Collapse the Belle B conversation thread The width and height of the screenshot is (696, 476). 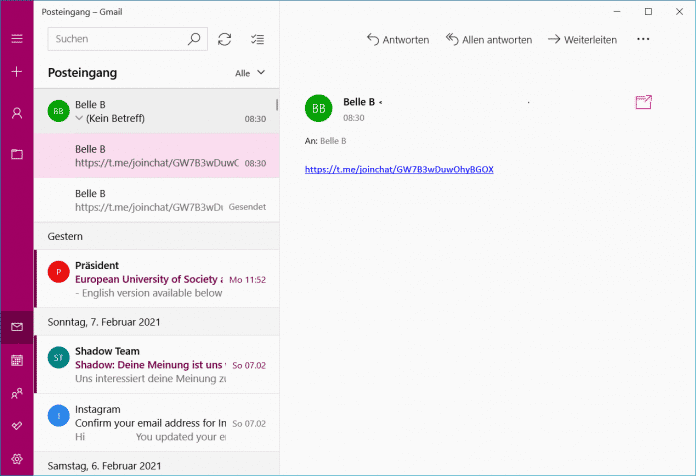tap(79, 119)
